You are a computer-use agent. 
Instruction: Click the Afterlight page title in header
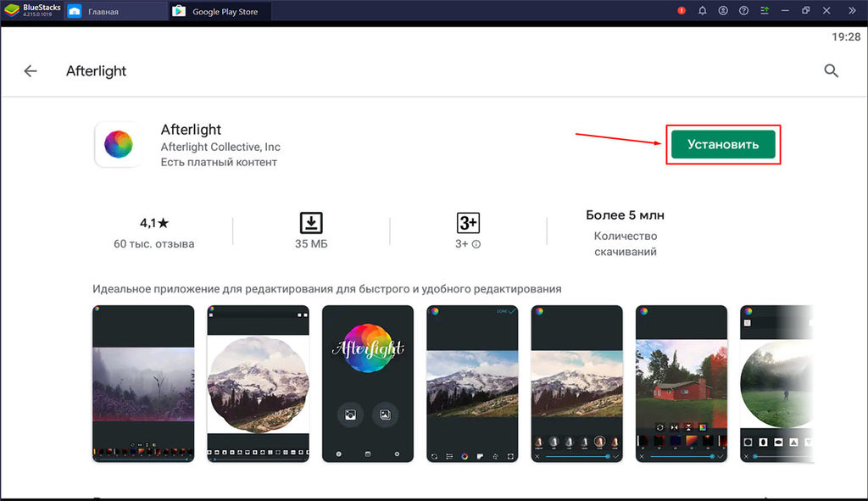pos(97,71)
